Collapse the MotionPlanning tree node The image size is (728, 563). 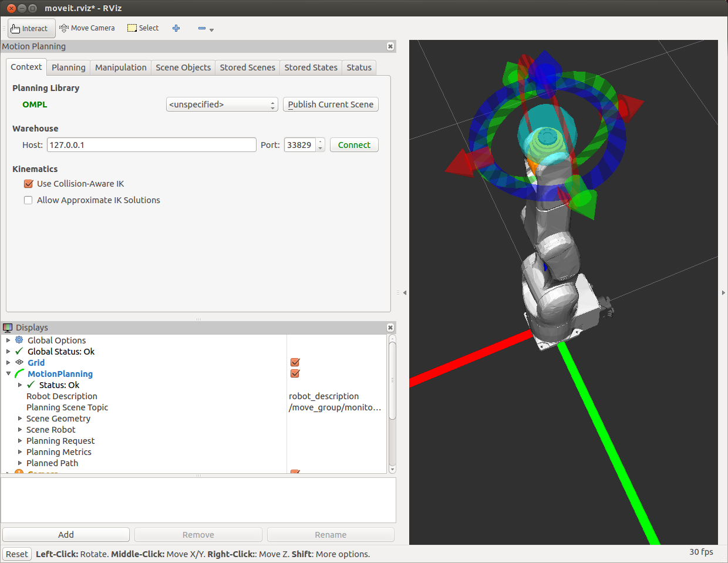click(x=8, y=374)
